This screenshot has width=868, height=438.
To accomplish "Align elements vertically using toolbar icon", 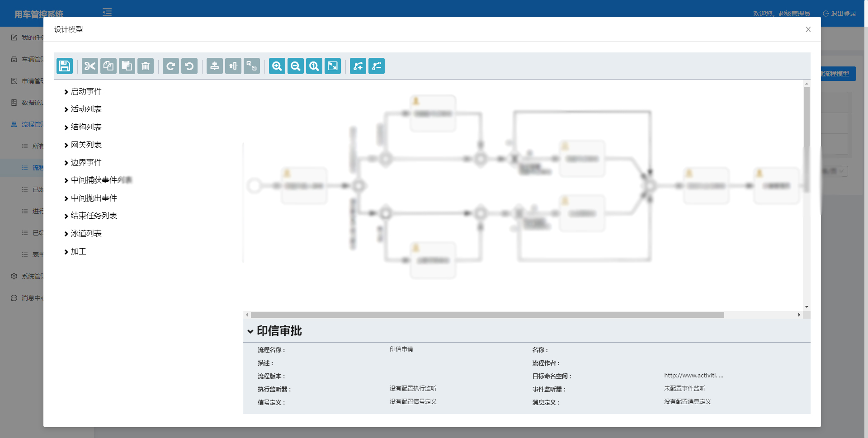I will pyautogui.click(x=215, y=66).
